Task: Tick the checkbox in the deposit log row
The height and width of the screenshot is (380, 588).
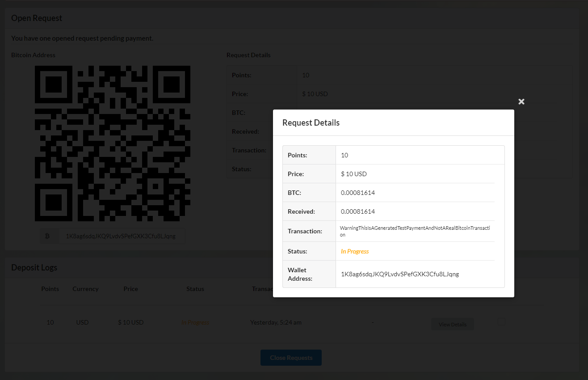Action: [x=501, y=321]
